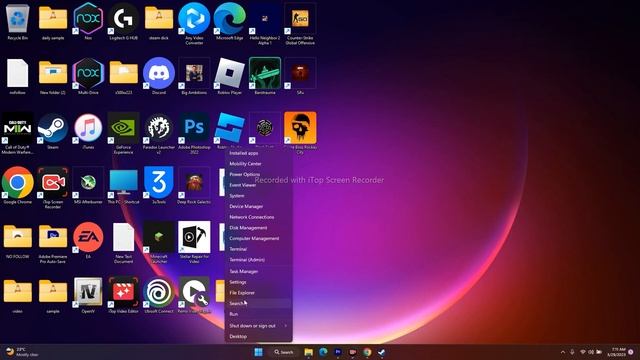Open the Discord desktop shortcut
The height and width of the screenshot is (360, 640).
[159, 76]
